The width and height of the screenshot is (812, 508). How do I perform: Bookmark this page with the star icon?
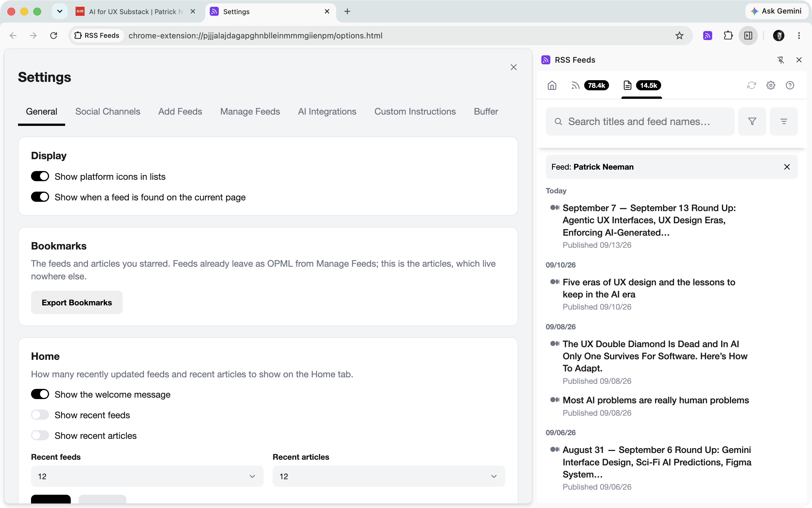pyautogui.click(x=679, y=36)
